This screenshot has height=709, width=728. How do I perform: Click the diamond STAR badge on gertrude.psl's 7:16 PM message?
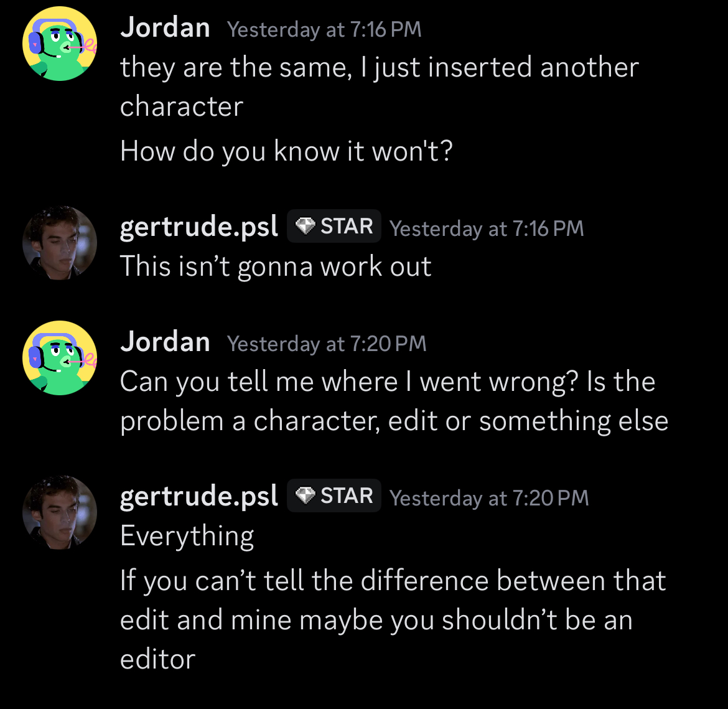(x=334, y=226)
